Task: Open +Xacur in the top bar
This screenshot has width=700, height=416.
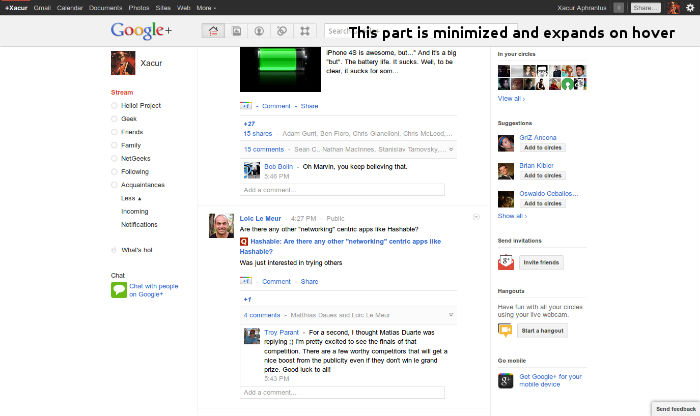Action: (16, 8)
